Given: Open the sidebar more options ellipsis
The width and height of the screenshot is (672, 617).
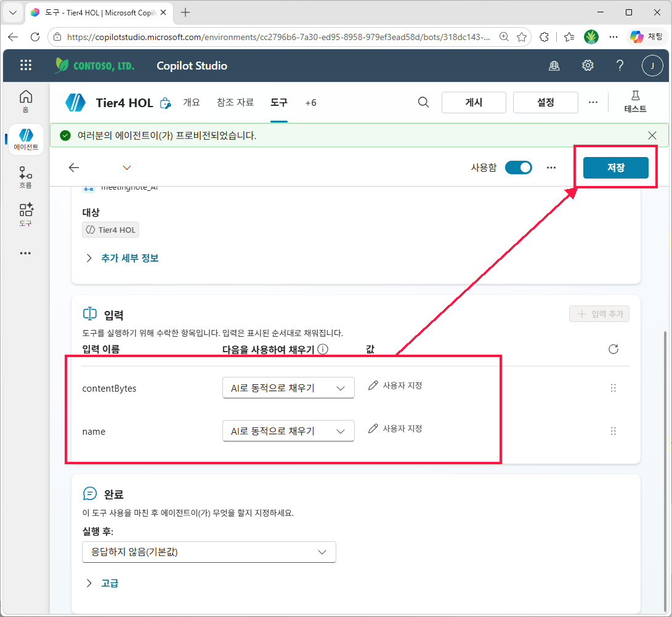Looking at the screenshot, I should point(25,253).
